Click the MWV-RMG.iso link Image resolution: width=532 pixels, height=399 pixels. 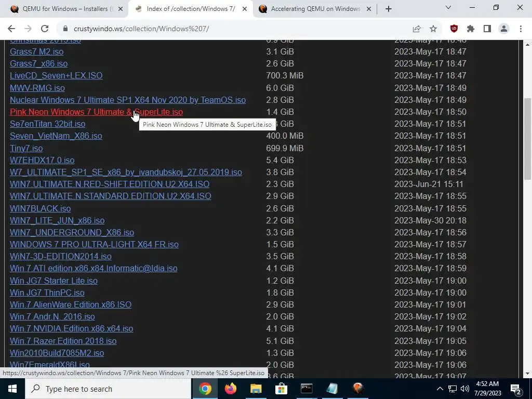tap(37, 88)
